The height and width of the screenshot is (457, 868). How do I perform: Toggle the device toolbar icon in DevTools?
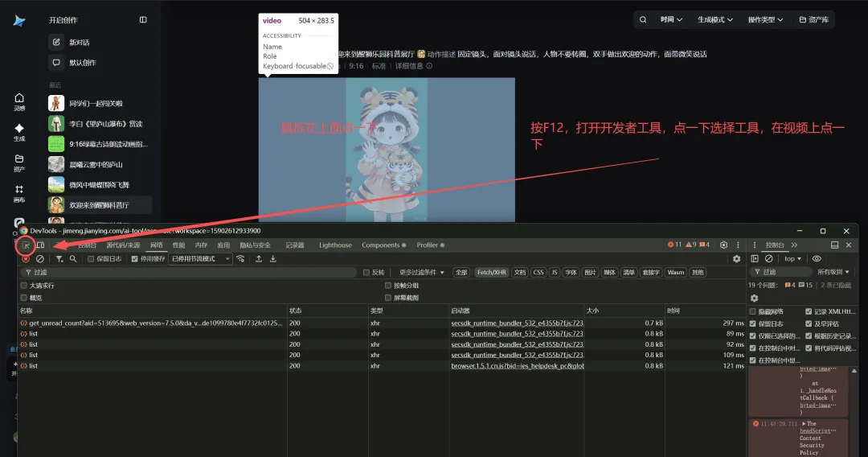[x=40, y=245]
